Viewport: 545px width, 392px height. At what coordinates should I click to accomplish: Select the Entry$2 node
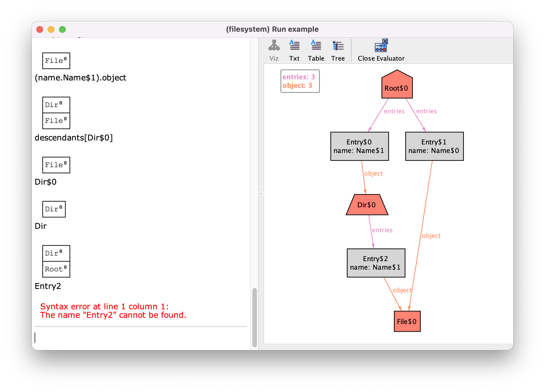(376, 263)
